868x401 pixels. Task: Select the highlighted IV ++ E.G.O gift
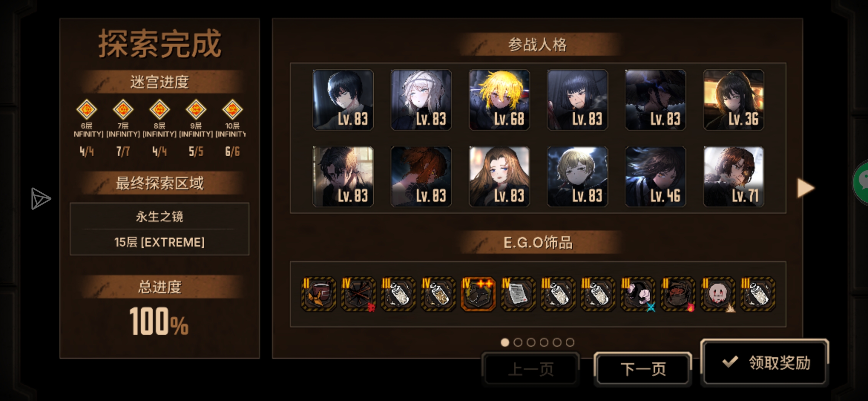pyautogui.click(x=478, y=294)
